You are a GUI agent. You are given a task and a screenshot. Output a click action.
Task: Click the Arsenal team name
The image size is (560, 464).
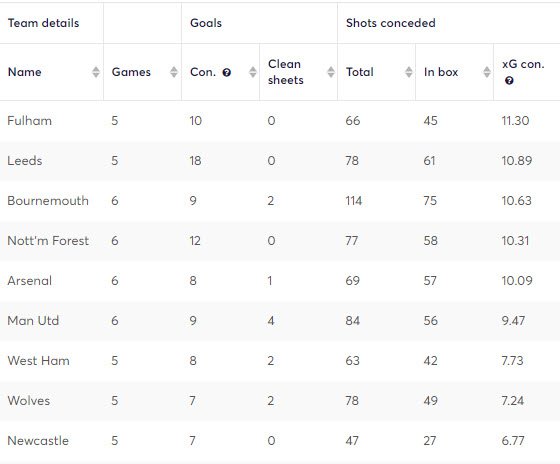[x=30, y=281]
